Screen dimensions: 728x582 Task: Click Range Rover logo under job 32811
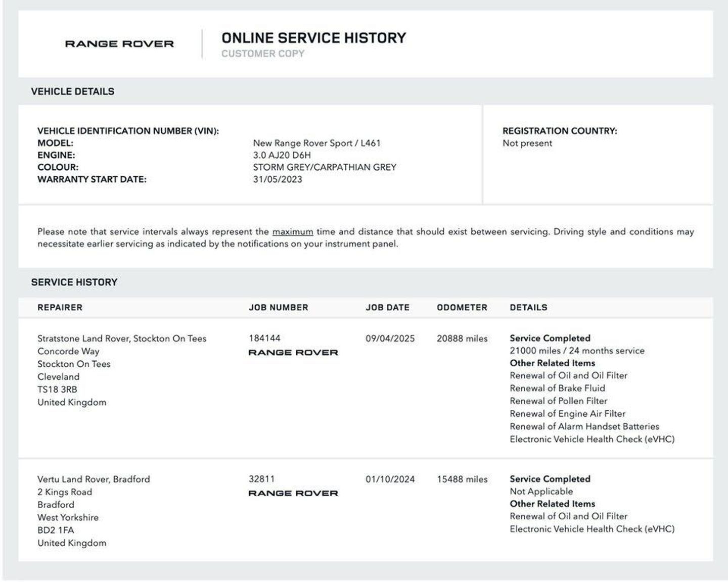tap(293, 493)
